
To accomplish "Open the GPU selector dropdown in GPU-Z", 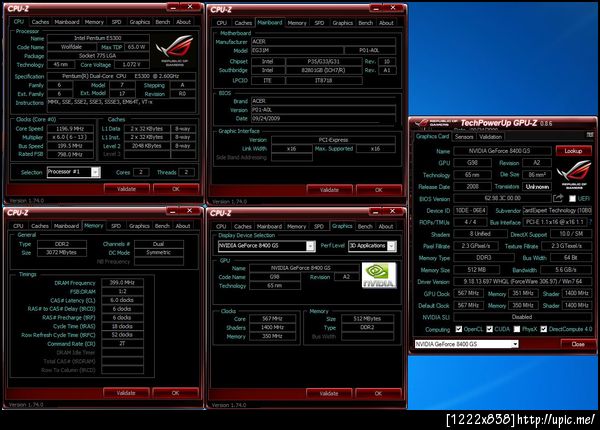I will [x=466, y=344].
